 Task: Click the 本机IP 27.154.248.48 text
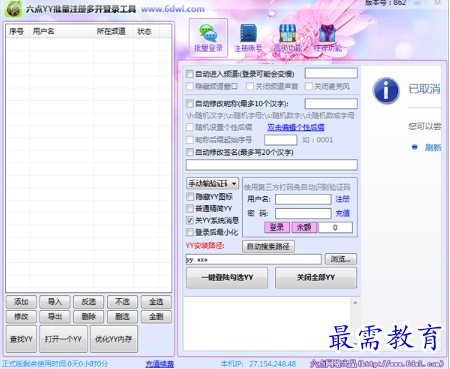[258, 364]
